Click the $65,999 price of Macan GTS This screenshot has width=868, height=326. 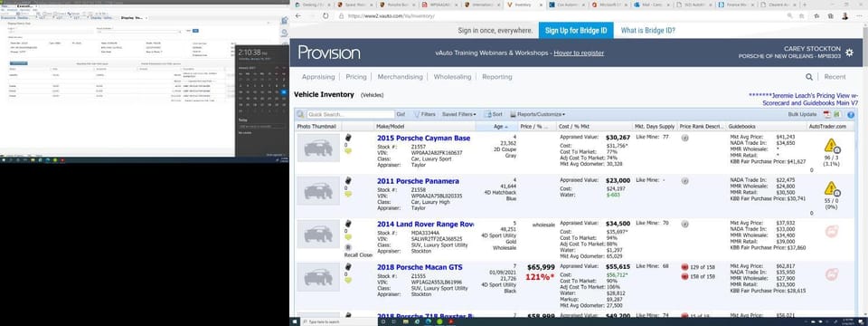click(x=541, y=268)
